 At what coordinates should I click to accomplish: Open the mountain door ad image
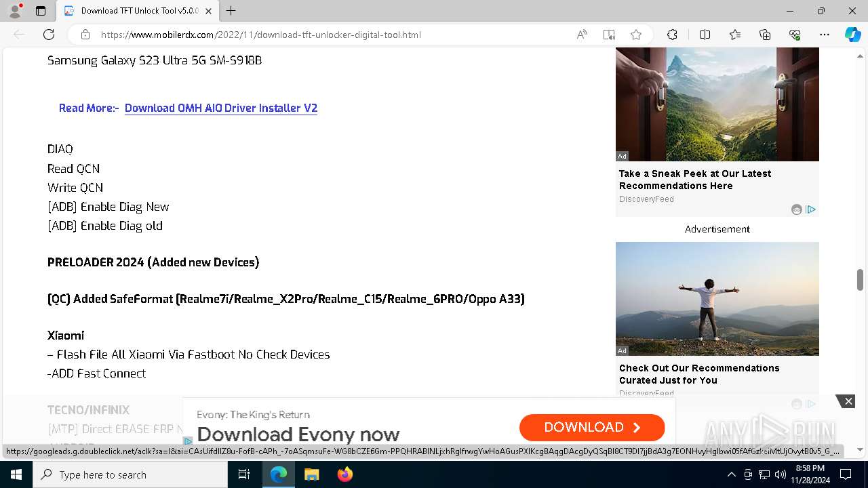coord(717,104)
